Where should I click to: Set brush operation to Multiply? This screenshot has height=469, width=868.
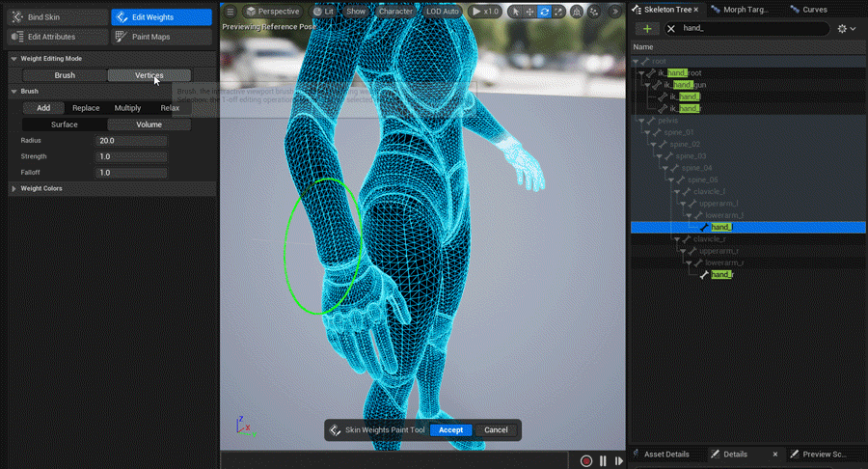click(x=128, y=108)
